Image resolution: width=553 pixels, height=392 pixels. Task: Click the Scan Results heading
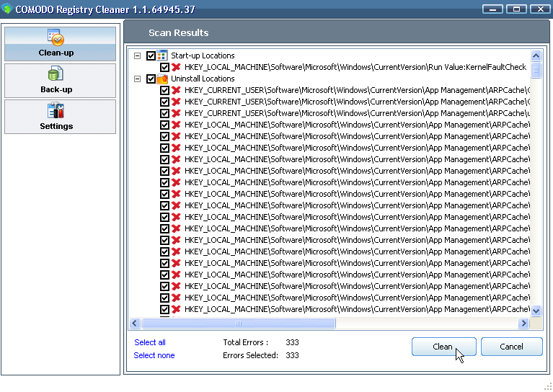(179, 32)
